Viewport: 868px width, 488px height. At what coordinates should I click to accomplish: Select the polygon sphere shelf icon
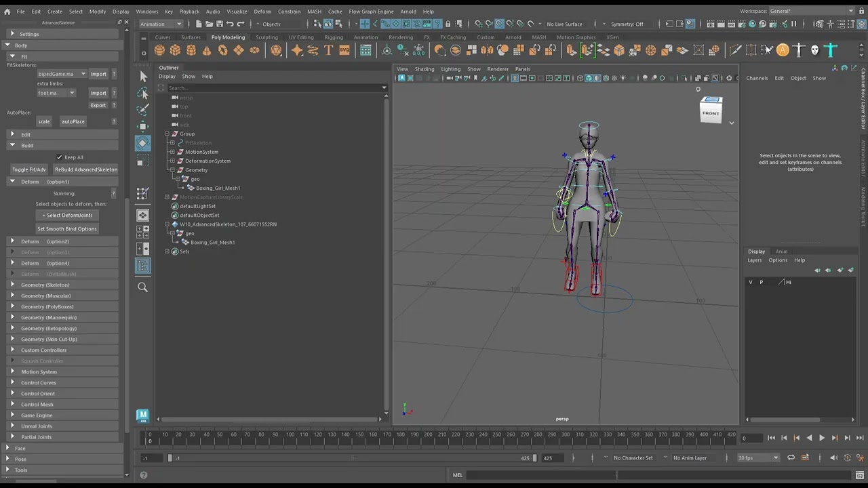[x=159, y=50]
